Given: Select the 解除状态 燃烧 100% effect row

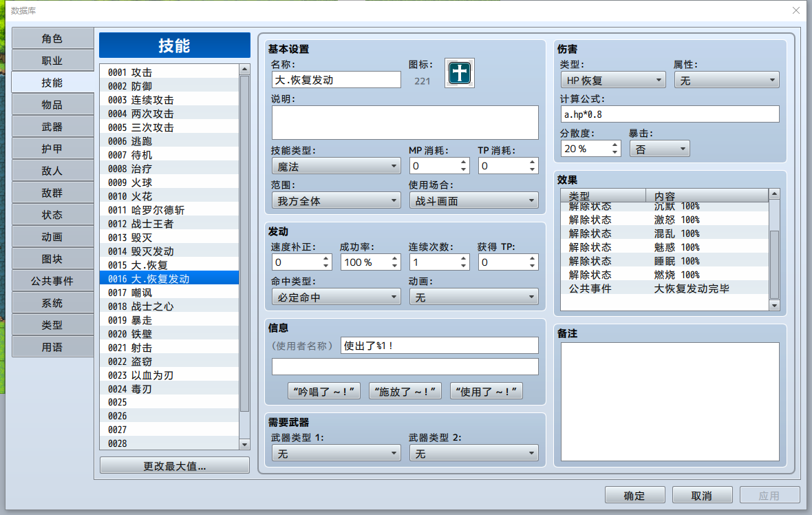Looking at the screenshot, I should [x=665, y=275].
